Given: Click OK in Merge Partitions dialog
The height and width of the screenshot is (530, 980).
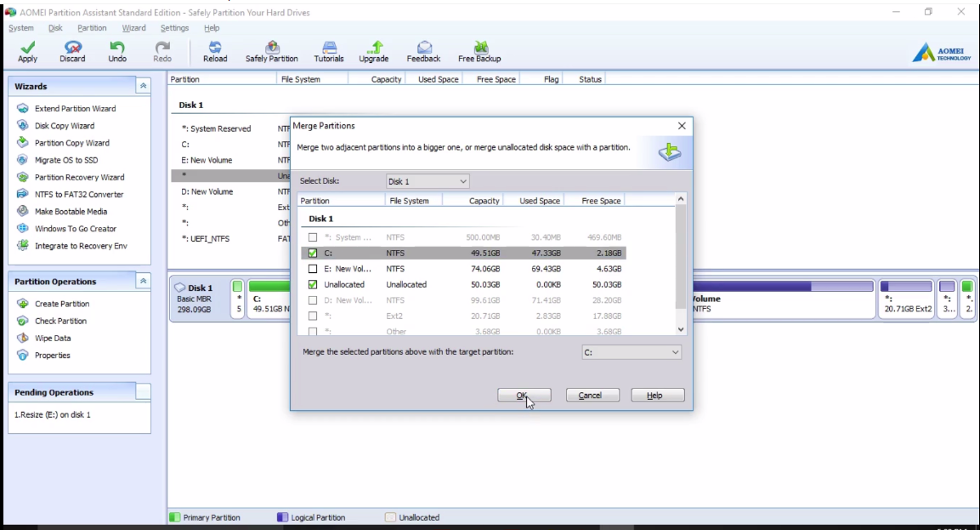Looking at the screenshot, I should pos(524,396).
